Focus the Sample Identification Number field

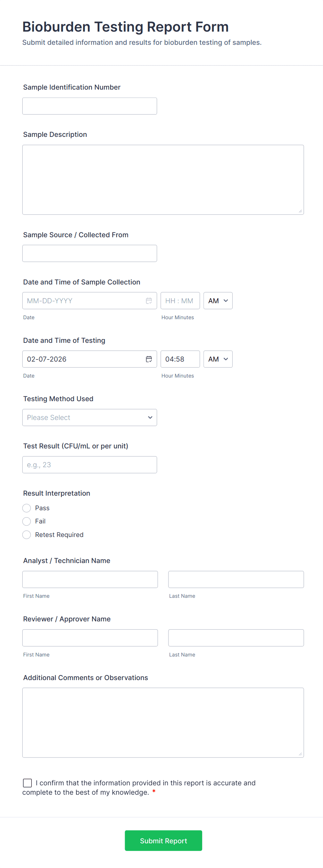[90, 106]
